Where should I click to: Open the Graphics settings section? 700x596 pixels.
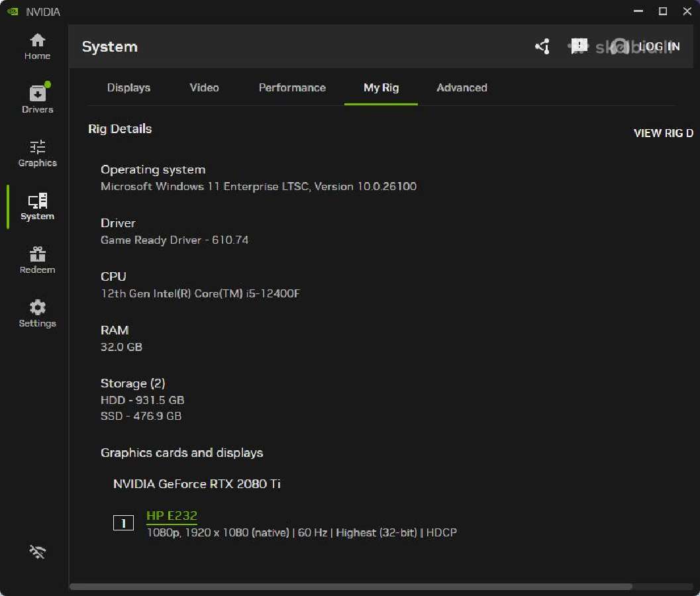pyautogui.click(x=38, y=153)
